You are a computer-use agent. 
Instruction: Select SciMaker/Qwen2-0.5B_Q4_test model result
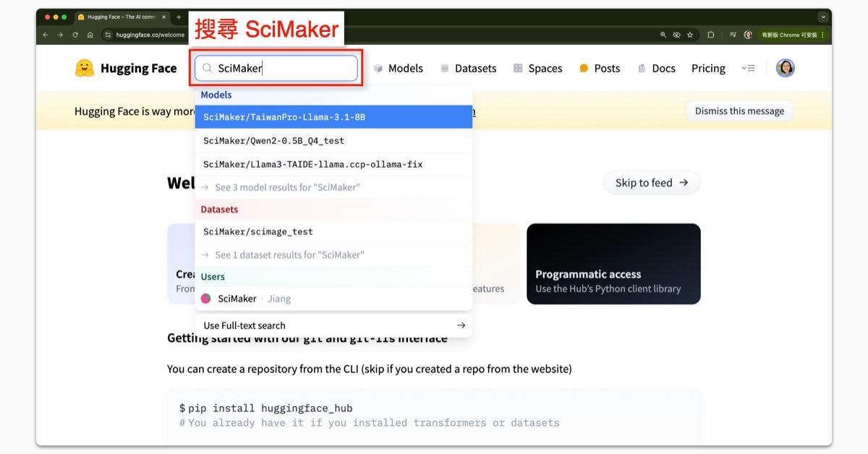point(333,140)
